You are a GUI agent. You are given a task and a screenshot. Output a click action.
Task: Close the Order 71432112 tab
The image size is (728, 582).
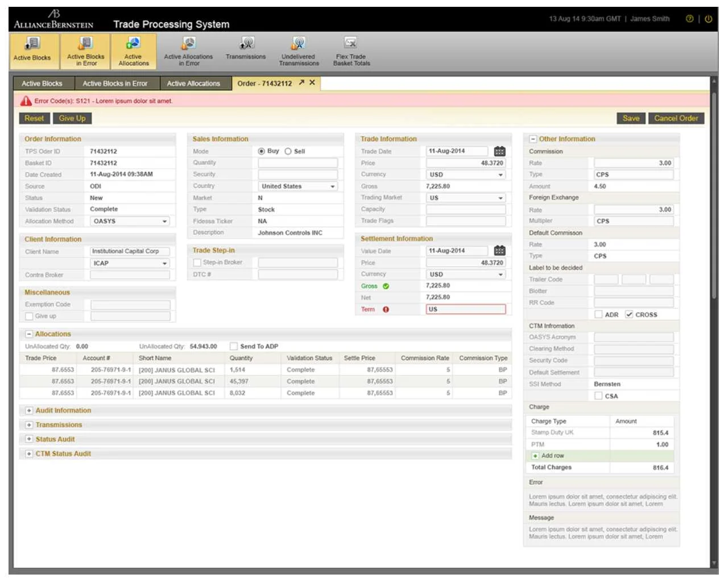pos(312,82)
